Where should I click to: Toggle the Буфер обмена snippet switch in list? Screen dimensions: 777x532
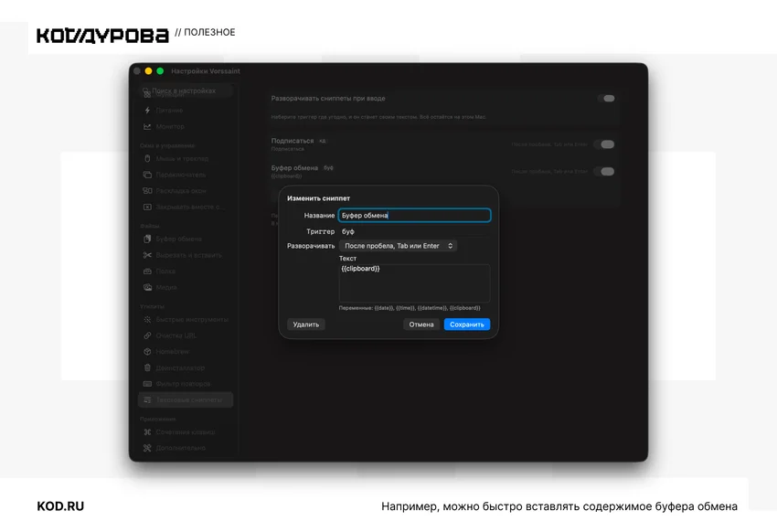[x=604, y=171]
